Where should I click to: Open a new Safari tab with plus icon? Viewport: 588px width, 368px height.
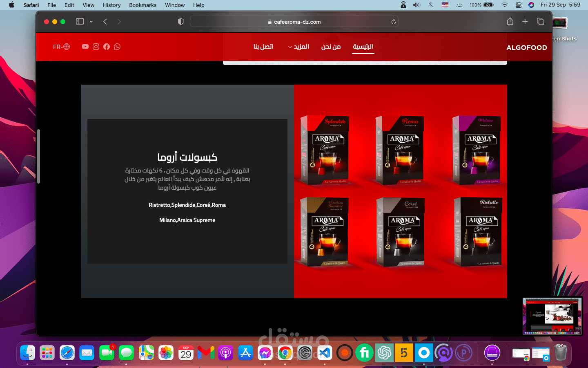tap(525, 21)
